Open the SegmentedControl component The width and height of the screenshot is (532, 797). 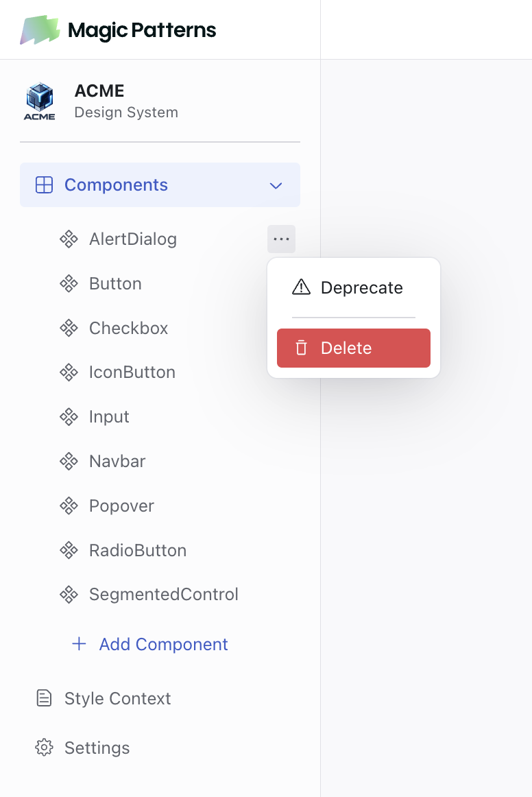tap(164, 595)
